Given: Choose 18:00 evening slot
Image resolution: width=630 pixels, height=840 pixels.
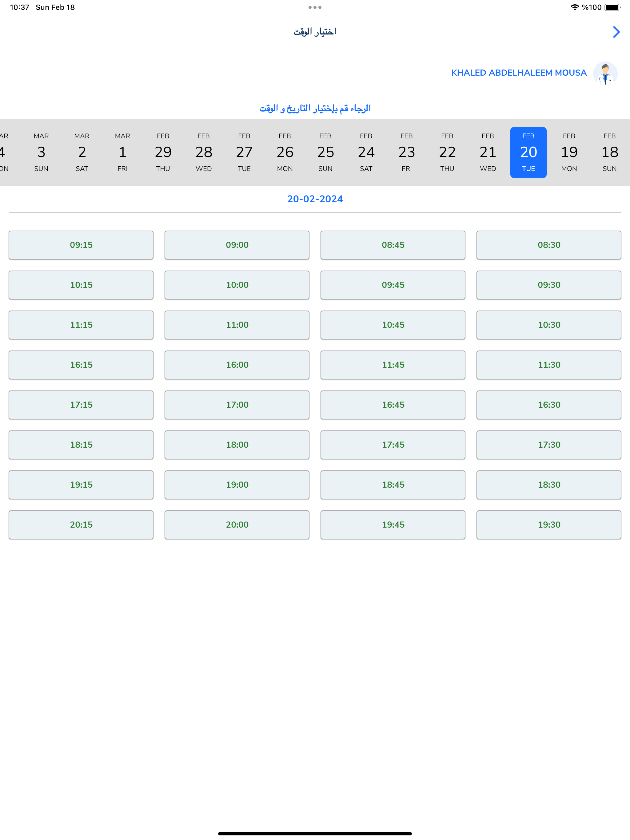Looking at the screenshot, I should point(237,445).
